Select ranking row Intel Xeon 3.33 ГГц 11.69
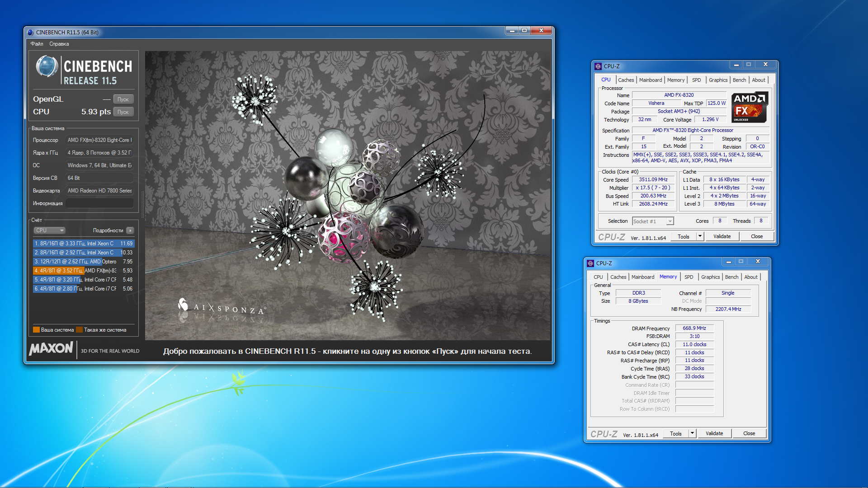868x488 pixels. click(84, 244)
